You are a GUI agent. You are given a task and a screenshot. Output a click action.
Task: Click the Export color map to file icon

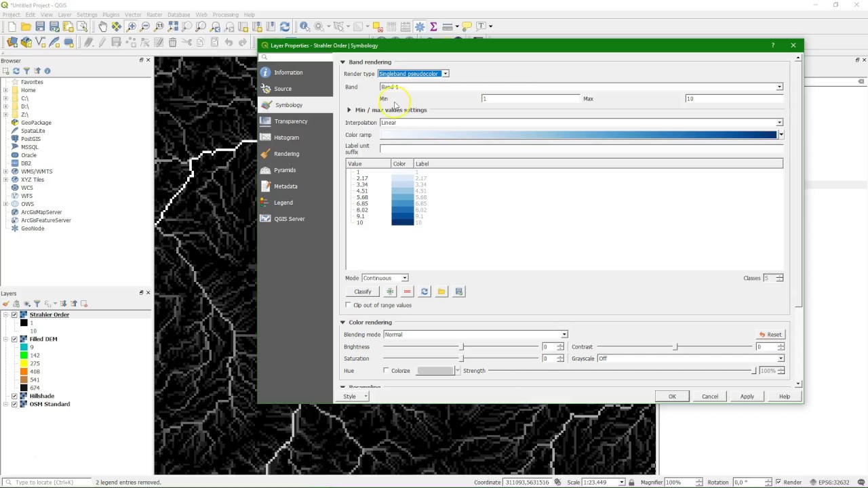[459, 291]
